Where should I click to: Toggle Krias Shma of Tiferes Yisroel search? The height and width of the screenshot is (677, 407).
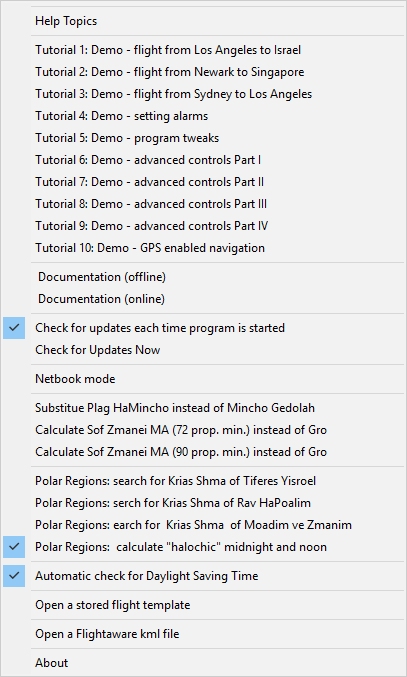pos(203,481)
